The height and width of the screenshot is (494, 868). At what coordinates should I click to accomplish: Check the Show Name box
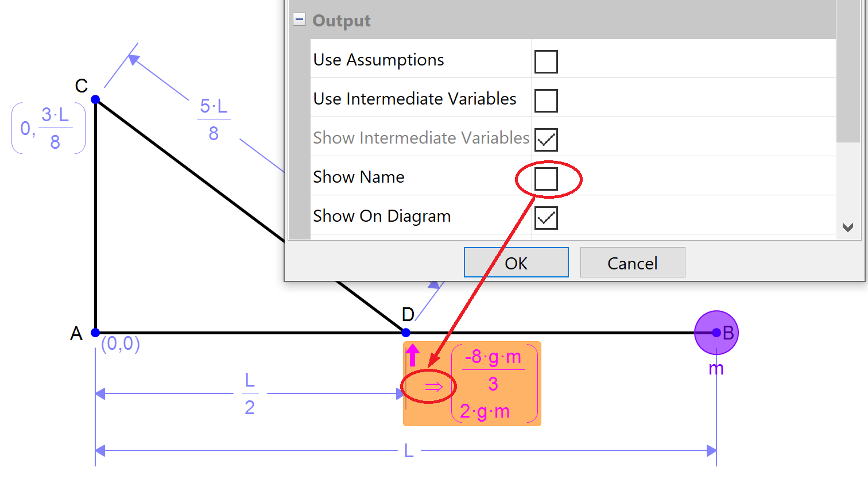pos(545,179)
